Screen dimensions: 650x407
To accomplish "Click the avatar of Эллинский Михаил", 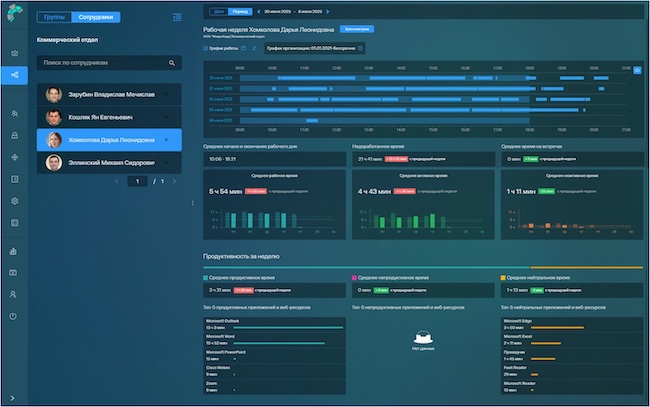I will point(54,163).
